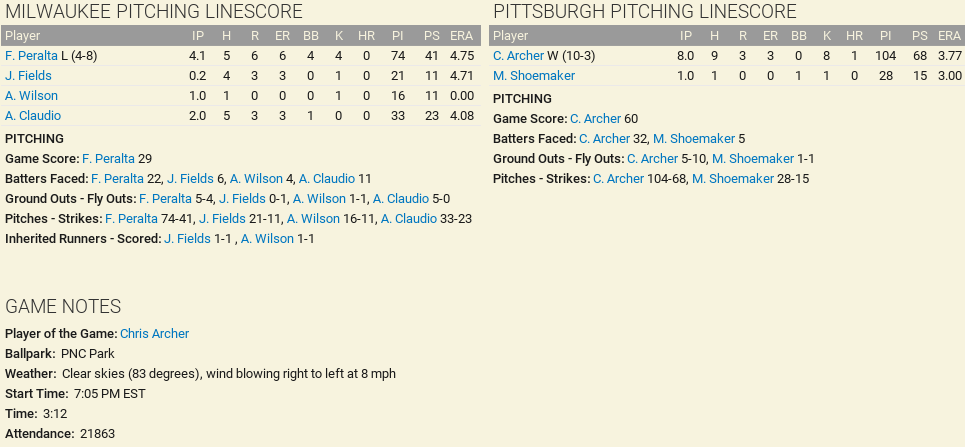
Task: Open F. Peralta in Milwaukee linescore table
Action: point(31,56)
